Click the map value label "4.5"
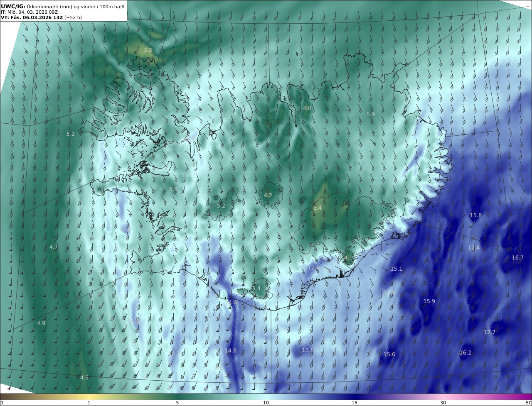Viewport: 532px width, 406px height. pos(84,378)
